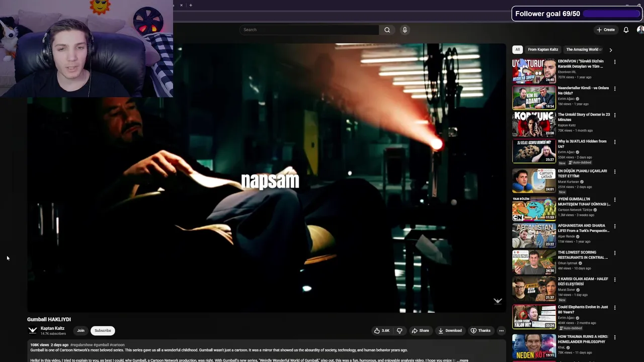Viewport: 644px width, 362px height.
Task: Open Kaptan Kaltz channel avatar
Action: coord(33,330)
